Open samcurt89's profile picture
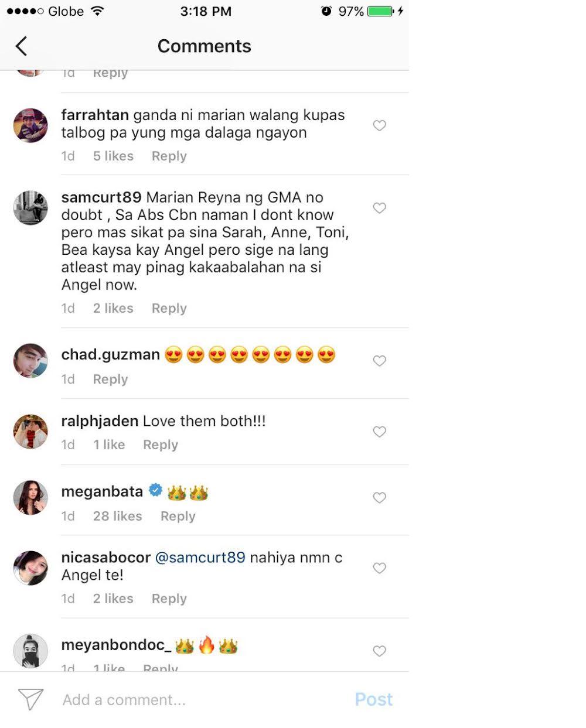 click(30, 207)
